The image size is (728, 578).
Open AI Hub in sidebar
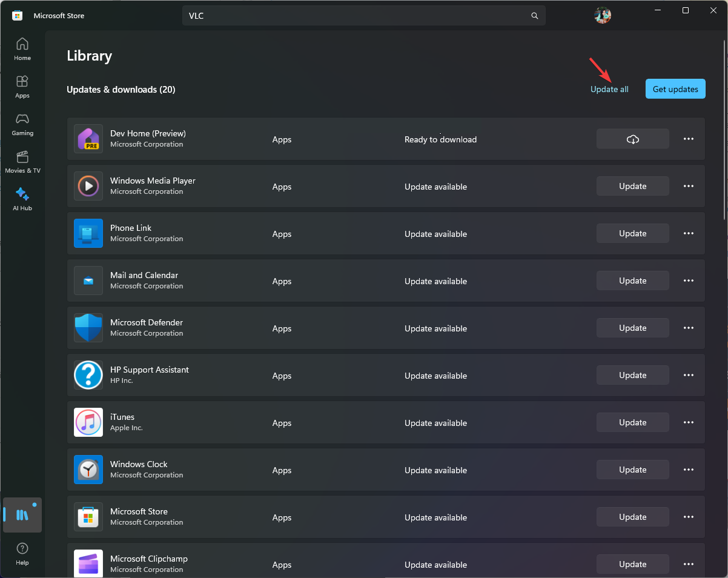22,199
